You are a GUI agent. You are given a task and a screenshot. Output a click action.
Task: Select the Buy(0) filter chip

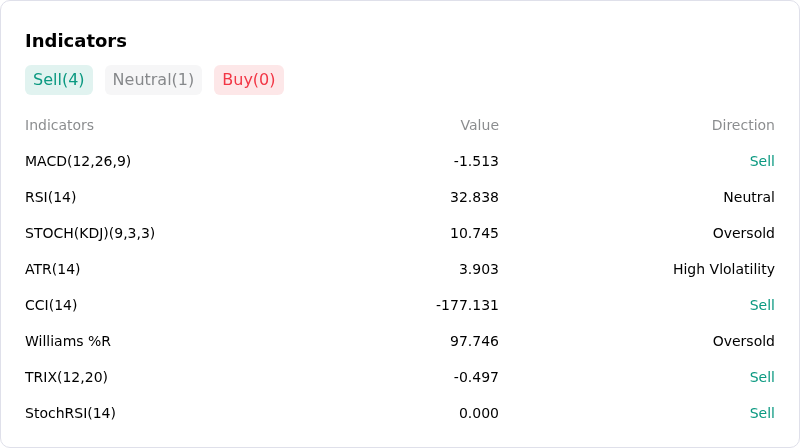click(x=248, y=80)
